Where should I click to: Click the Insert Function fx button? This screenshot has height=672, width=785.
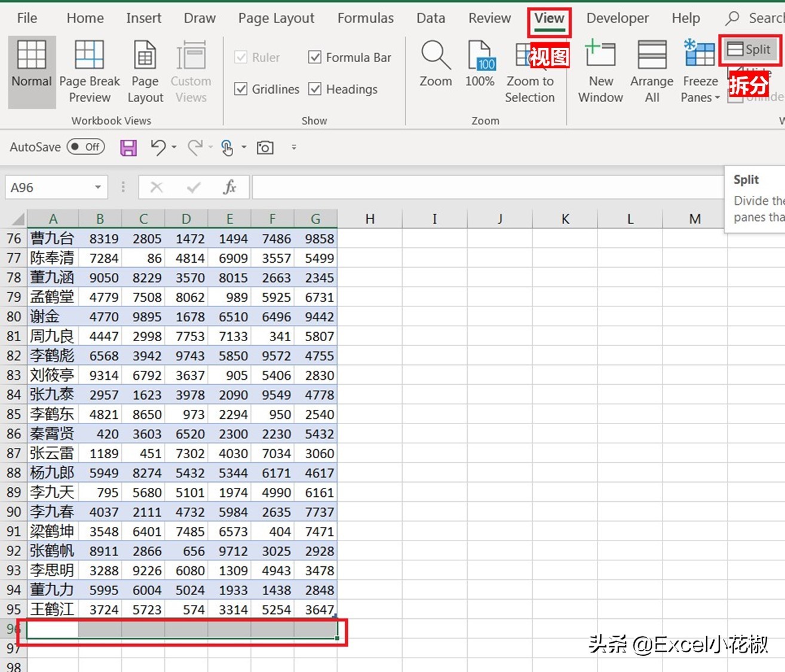229,187
